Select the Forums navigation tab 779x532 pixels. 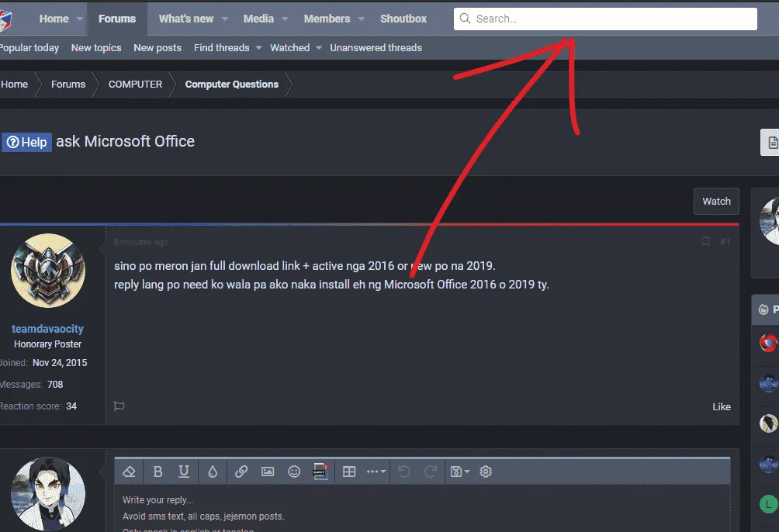pos(116,19)
